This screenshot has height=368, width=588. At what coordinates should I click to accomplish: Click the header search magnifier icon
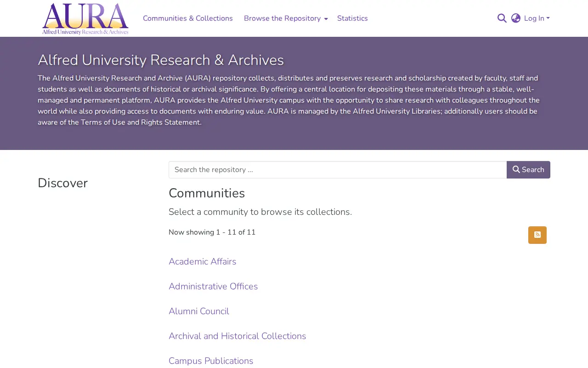tap(502, 18)
